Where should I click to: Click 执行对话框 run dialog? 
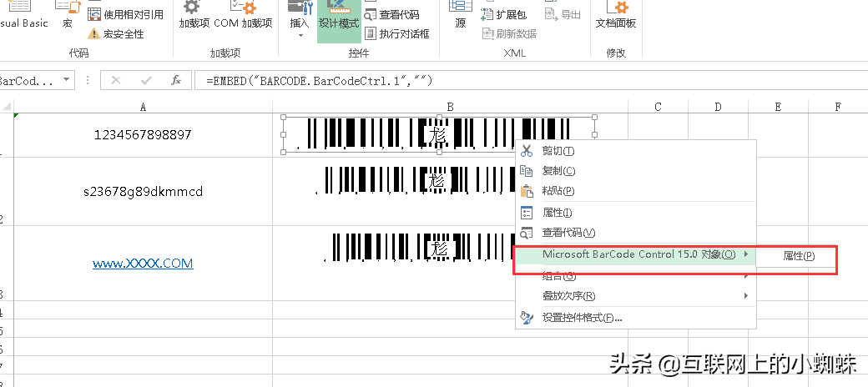pyautogui.click(x=397, y=33)
